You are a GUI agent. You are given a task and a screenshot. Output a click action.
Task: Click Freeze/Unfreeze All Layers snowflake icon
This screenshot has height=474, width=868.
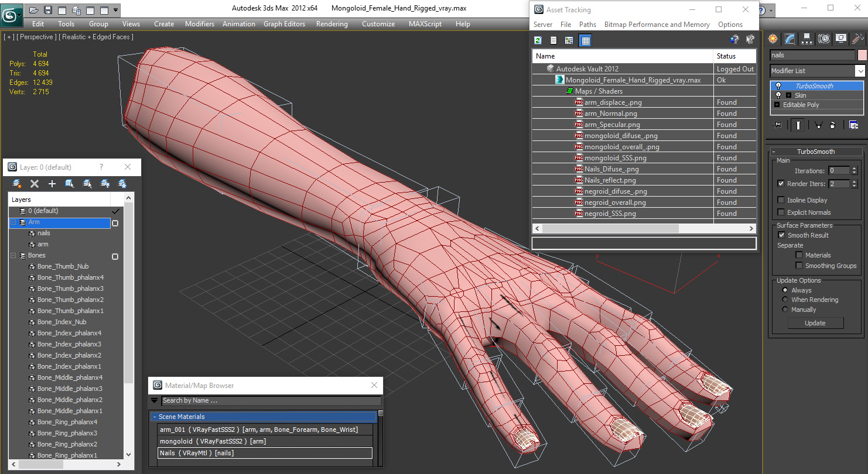click(122, 184)
